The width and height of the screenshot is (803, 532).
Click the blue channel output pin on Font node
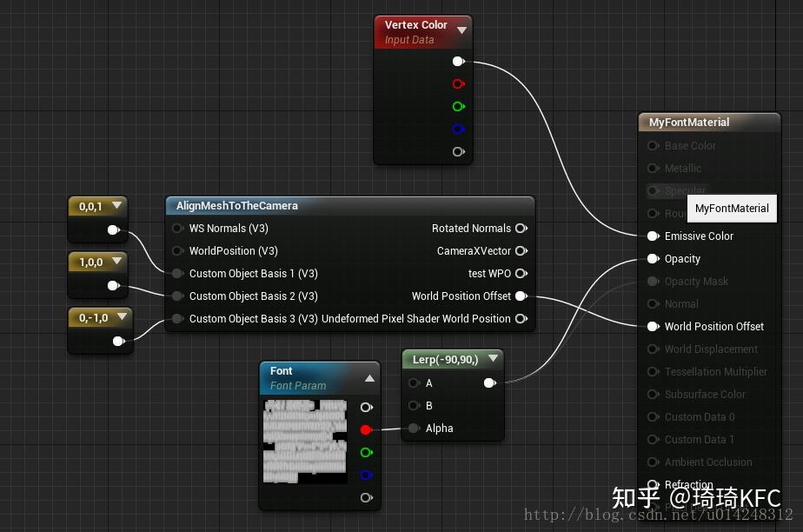[366, 474]
